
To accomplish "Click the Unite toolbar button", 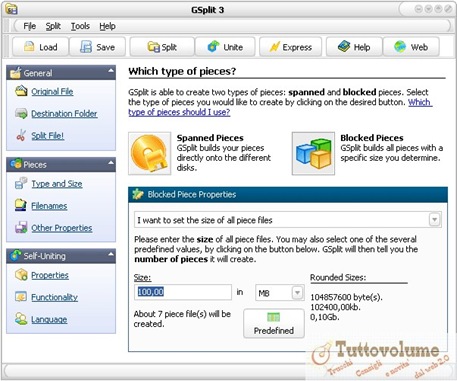I will tap(225, 47).
